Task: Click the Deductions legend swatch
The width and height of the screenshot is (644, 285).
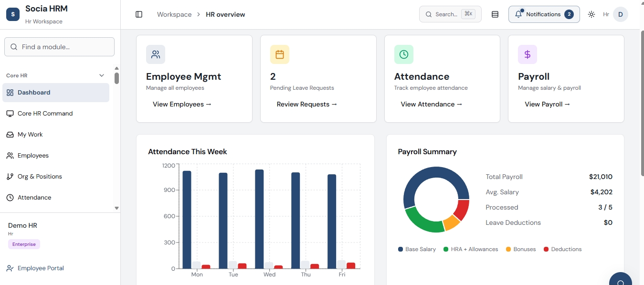Action: click(x=546, y=249)
